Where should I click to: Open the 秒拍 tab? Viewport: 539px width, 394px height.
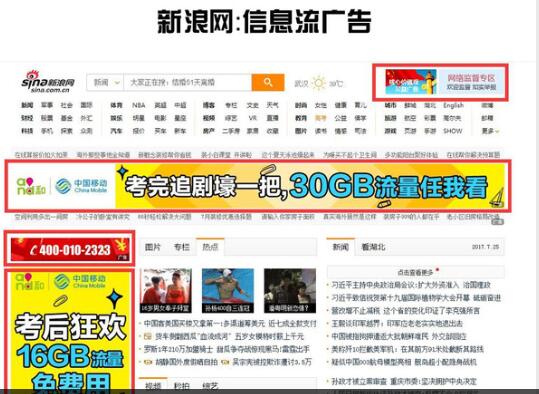tap(181, 386)
